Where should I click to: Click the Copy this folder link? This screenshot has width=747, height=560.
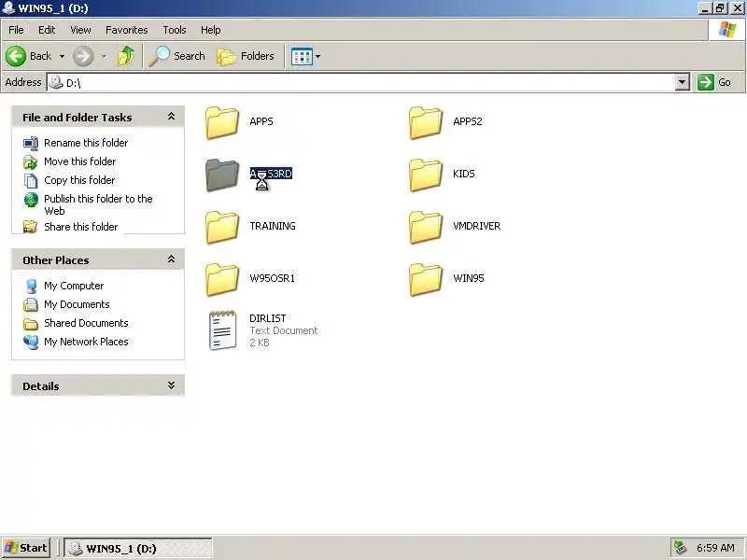point(79,180)
